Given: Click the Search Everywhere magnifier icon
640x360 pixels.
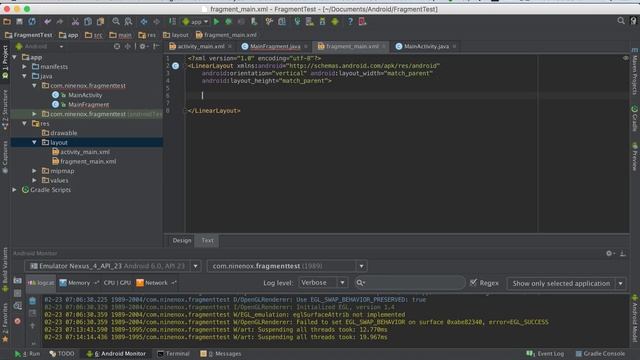Looking at the screenshot, I should [621, 21].
